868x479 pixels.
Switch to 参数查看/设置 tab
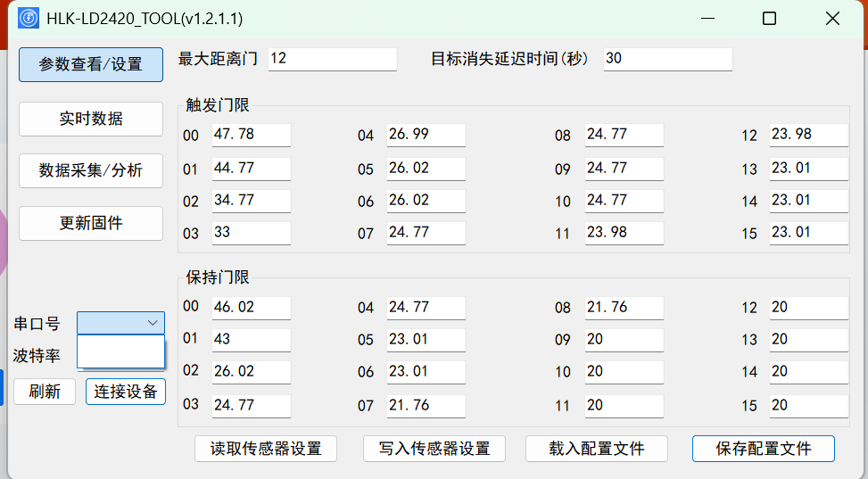tap(91, 64)
